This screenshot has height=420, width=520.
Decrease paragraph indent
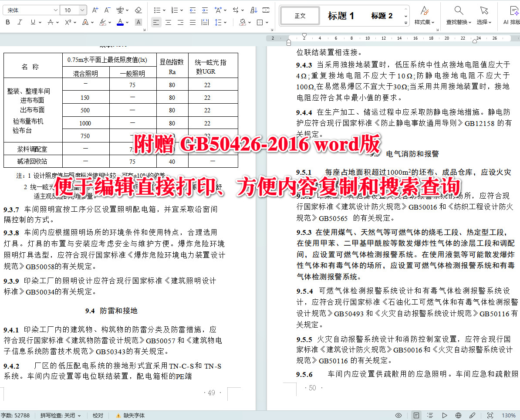click(x=192, y=10)
